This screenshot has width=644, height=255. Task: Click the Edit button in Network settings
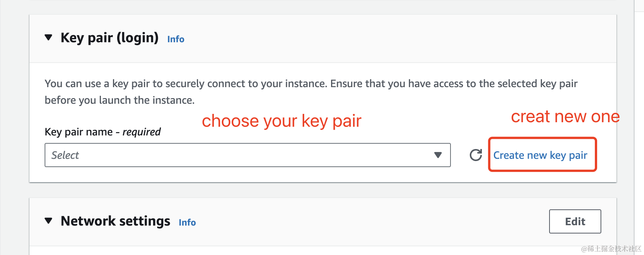575,221
